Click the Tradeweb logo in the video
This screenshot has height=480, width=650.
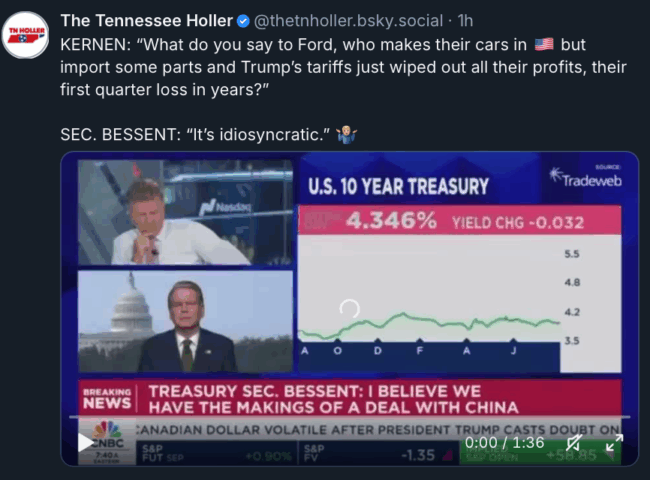pyautogui.click(x=585, y=177)
